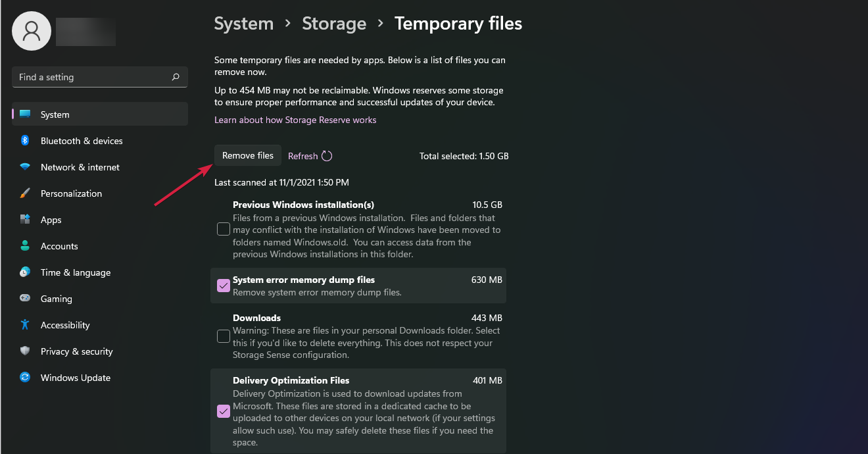Screen dimensions: 868x454
Task: Go to Network & internet
Action: point(100,167)
